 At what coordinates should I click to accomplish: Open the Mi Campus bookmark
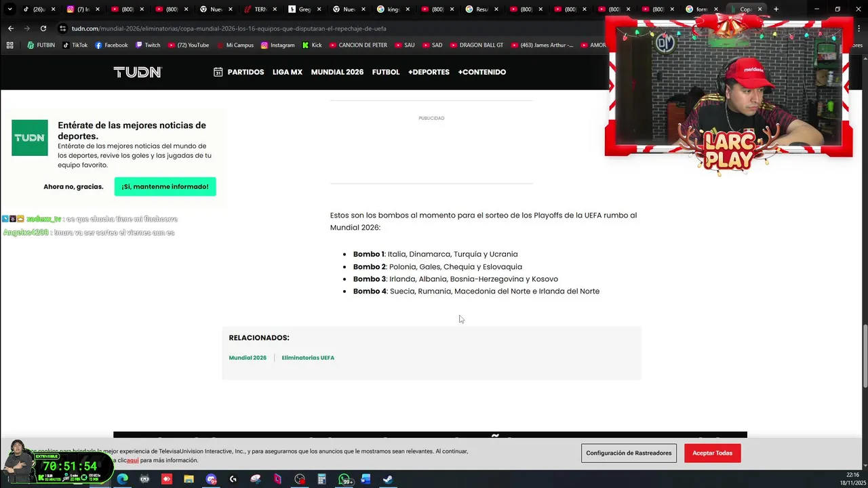[235, 45]
